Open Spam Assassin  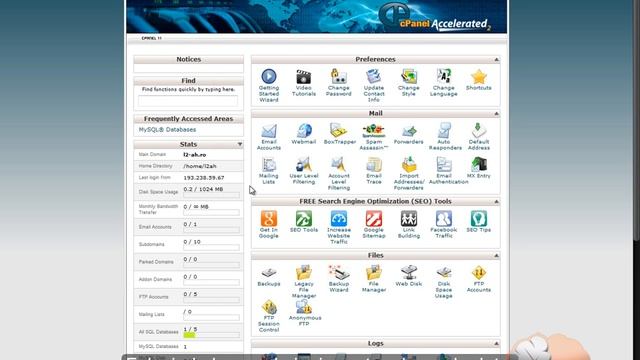coord(373,131)
